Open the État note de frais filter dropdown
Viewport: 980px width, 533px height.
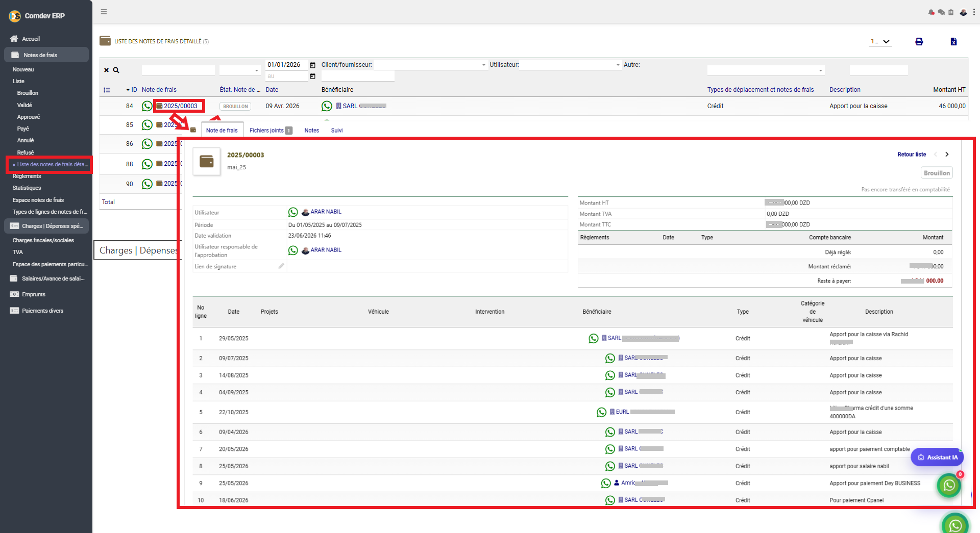[x=240, y=70]
